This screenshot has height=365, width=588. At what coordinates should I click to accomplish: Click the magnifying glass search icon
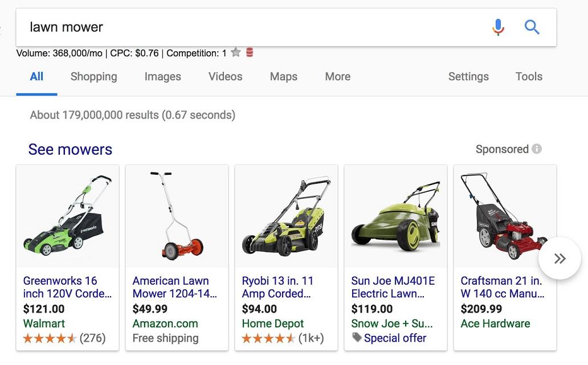click(x=532, y=27)
